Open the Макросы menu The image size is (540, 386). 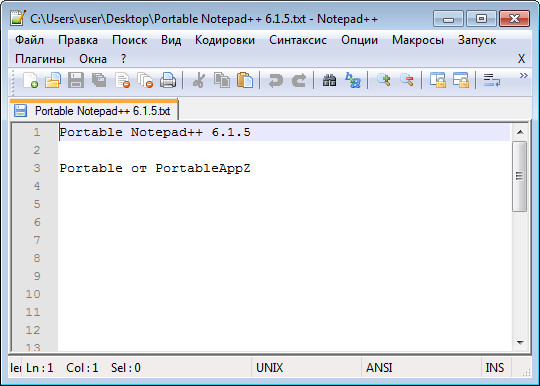pyautogui.click(x=418, y=40)
